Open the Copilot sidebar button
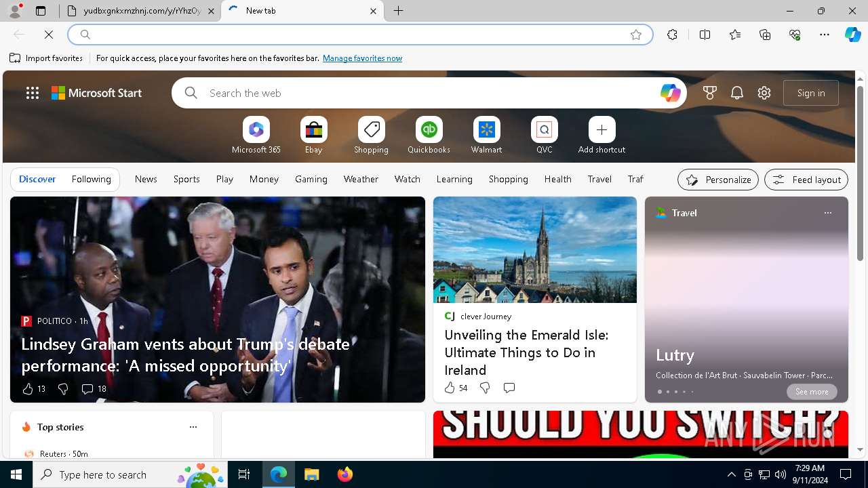868x488 pixels. pos(853,35)
